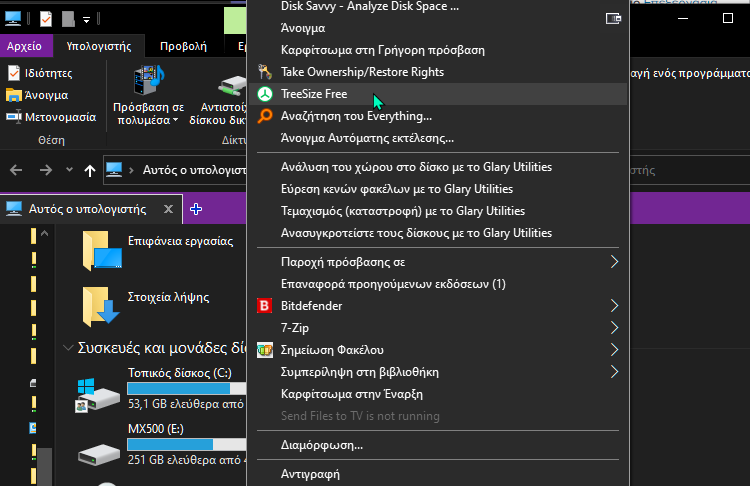Click Ιδιότητες button in ribbon
This screenshot has width=750, height=486.
pyautogui.click(x=40, y=73)
